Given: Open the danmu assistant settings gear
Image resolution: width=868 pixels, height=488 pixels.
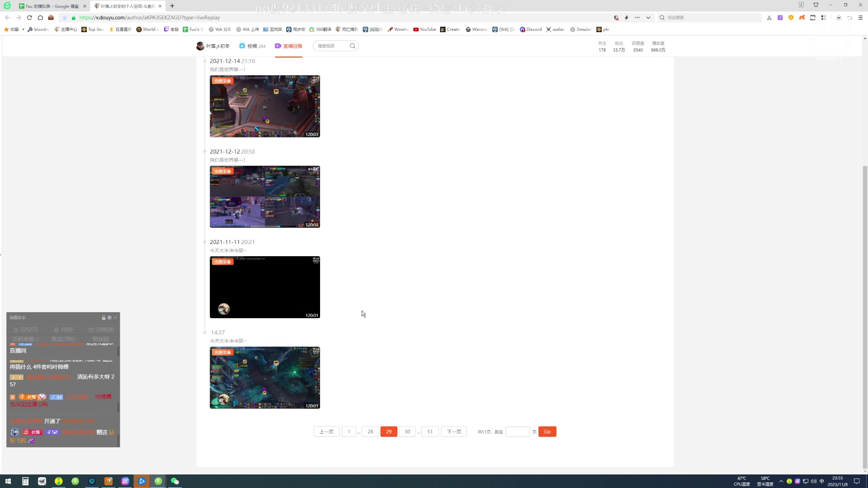Looking at the screenshot, I should [109, 318].
